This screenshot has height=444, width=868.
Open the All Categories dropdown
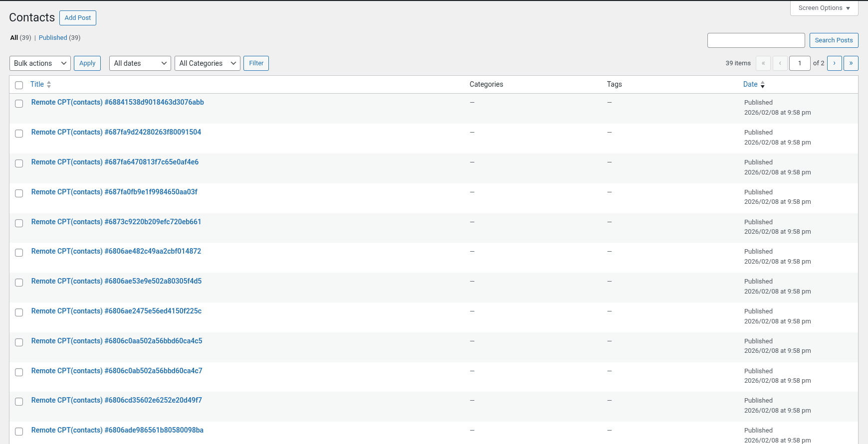pos(208,63)
